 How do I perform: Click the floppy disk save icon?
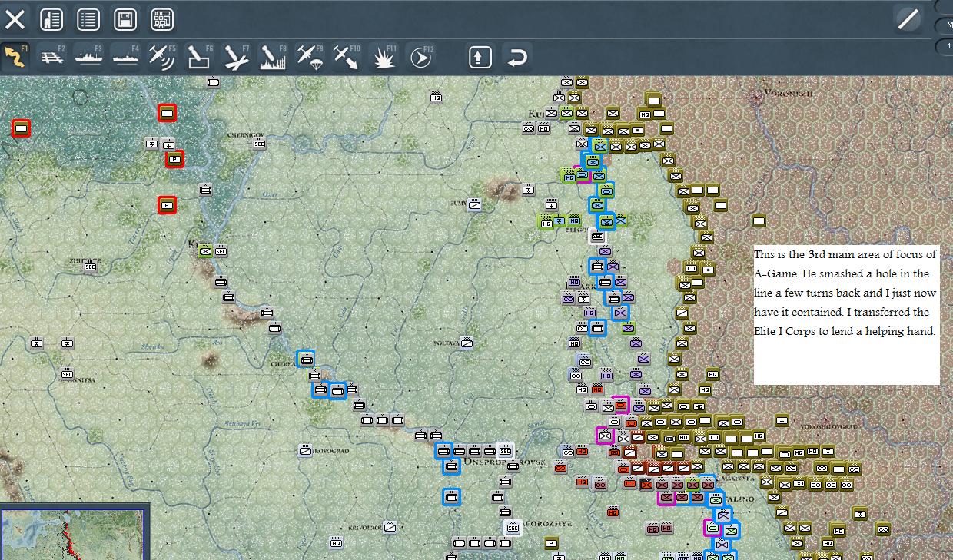(125, 19)
